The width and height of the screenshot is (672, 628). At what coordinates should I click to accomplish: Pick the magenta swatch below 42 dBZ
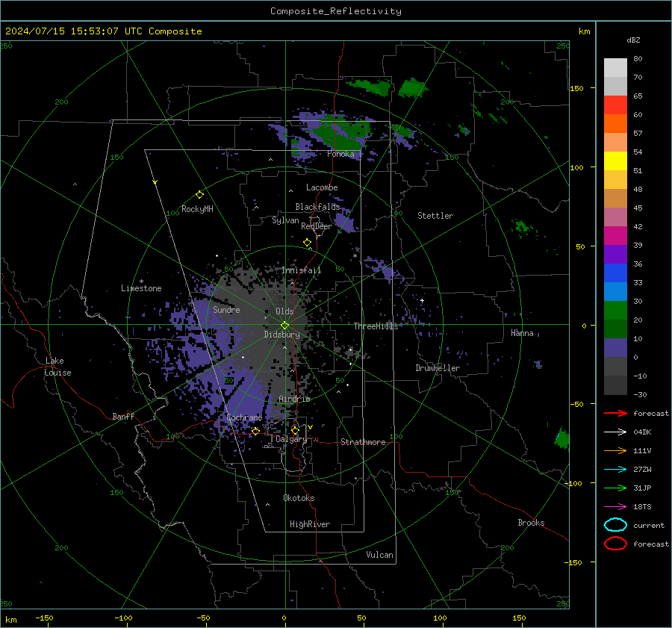coord(615,236)
